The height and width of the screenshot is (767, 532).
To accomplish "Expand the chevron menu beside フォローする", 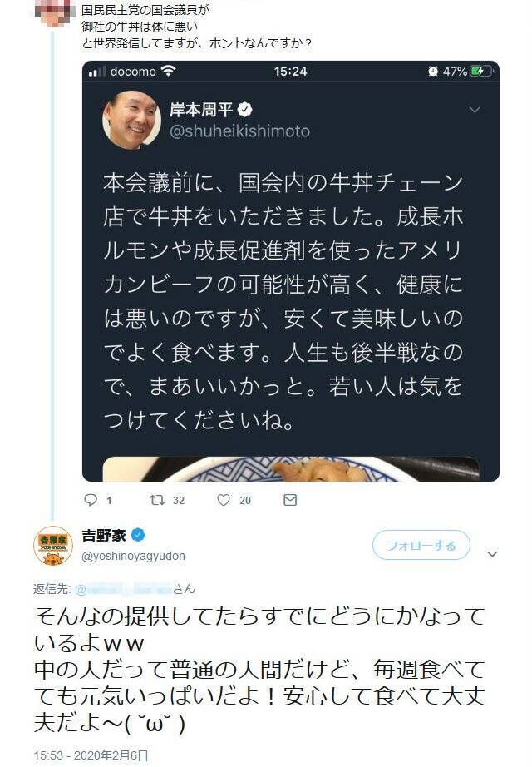I will point(491,553).
